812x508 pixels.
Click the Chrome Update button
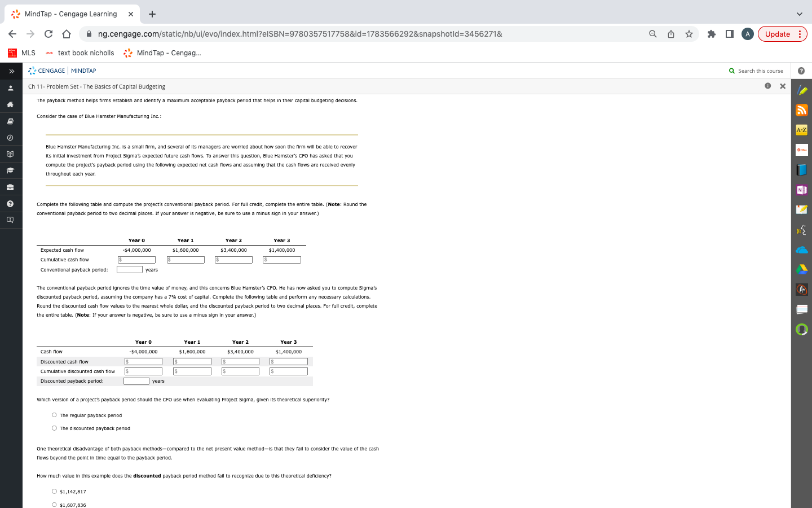tap(783, 34)
